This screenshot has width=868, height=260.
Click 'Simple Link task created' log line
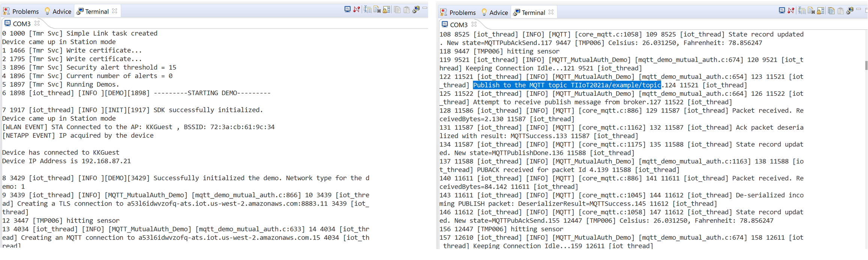pyautogui.click(x=80, y=33)
